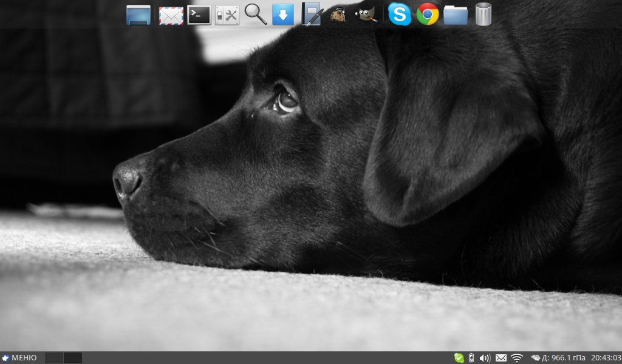Open the battery indicator in tray
The width and height of the screenshot is (622, 364).
[x=471, y=358]
